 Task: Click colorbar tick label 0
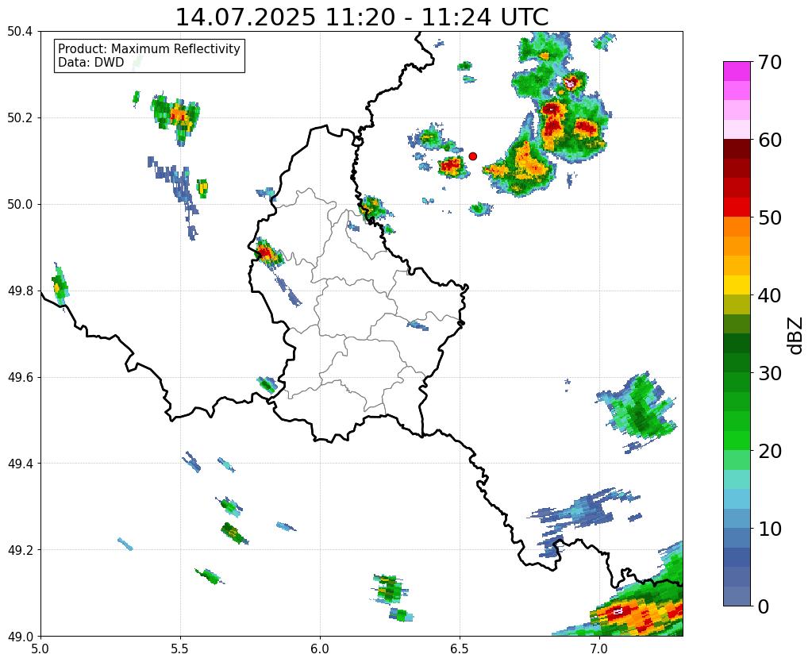point(763,606)
